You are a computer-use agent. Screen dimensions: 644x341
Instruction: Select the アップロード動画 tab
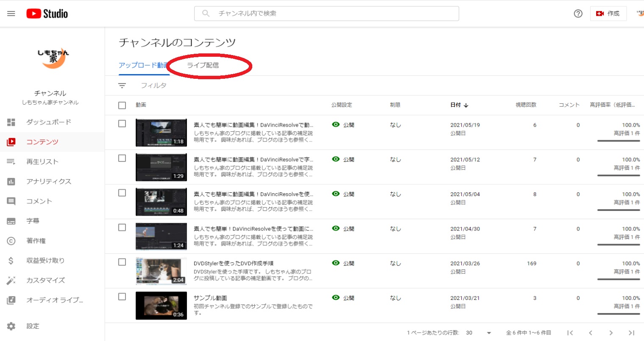point(143,65)
